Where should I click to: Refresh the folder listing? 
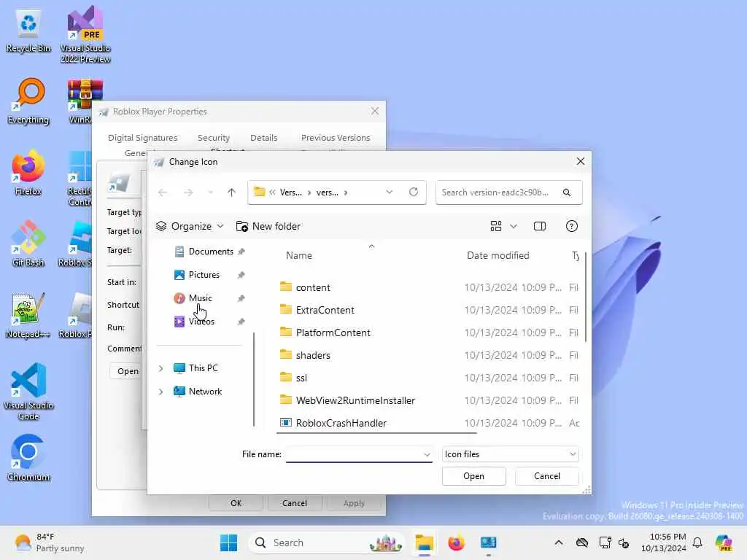click(x=414, y=192)
